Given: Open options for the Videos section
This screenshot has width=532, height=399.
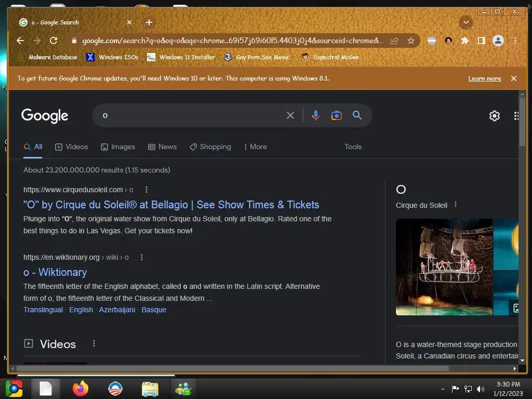Looking at the screenshot, I should [x=94, y=344].
